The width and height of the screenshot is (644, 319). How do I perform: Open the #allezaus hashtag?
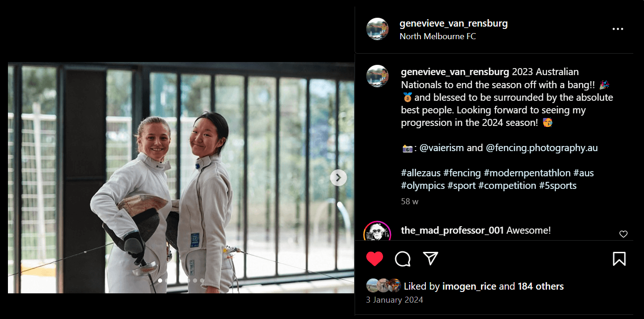point(421,173)
